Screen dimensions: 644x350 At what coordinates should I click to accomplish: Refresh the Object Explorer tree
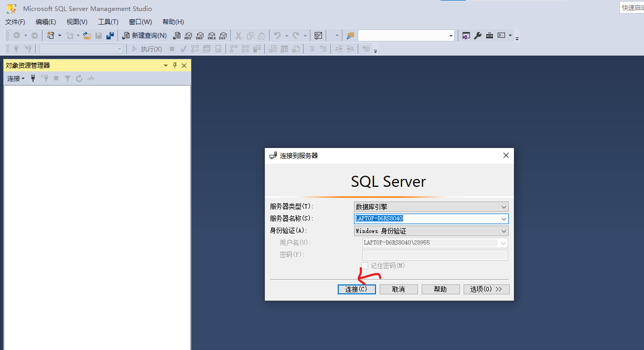pos(79,78)
